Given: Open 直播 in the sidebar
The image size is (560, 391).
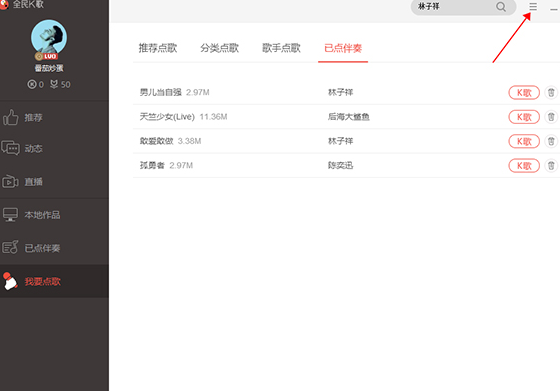Looking at the screenshot, I should (54, 182).
